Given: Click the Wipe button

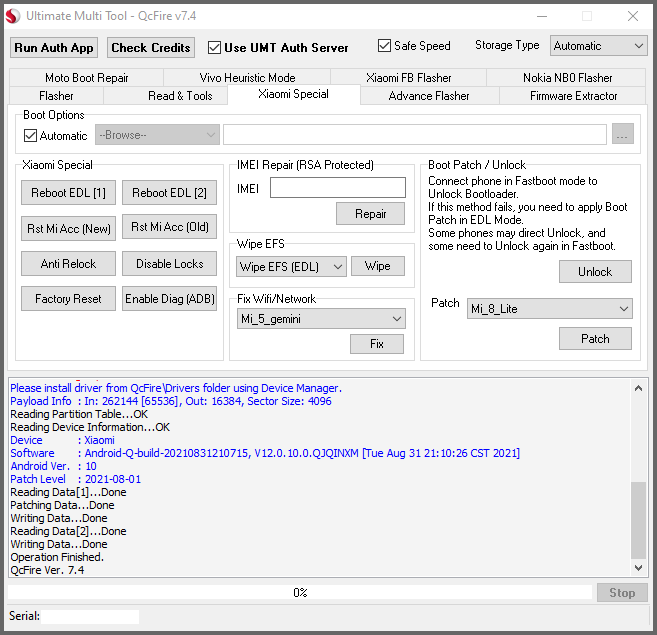Looking at the screenshot, I should pos(378,266).
